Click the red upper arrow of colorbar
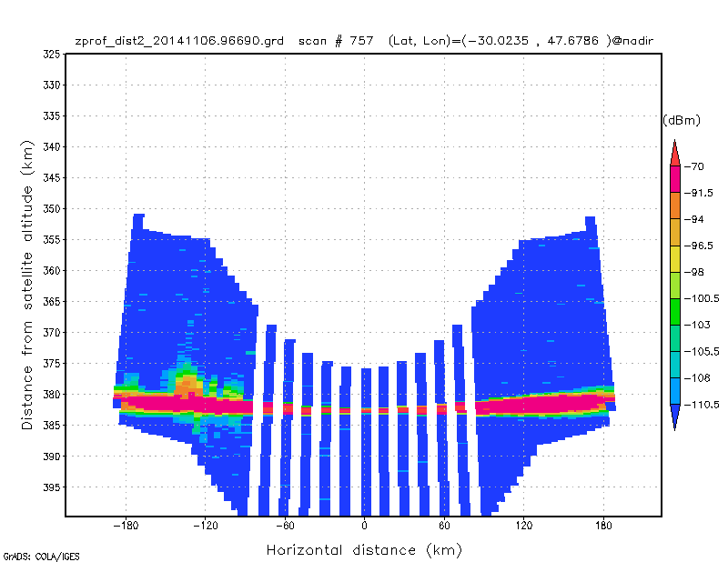This screenshot has height=562, width=728. [x=675, y=153]
